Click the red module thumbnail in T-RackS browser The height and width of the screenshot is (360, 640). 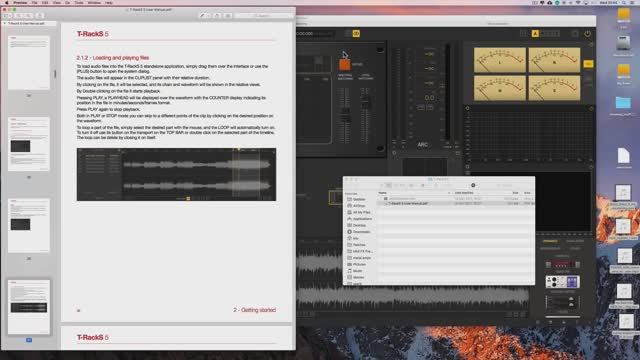point(562,264)
